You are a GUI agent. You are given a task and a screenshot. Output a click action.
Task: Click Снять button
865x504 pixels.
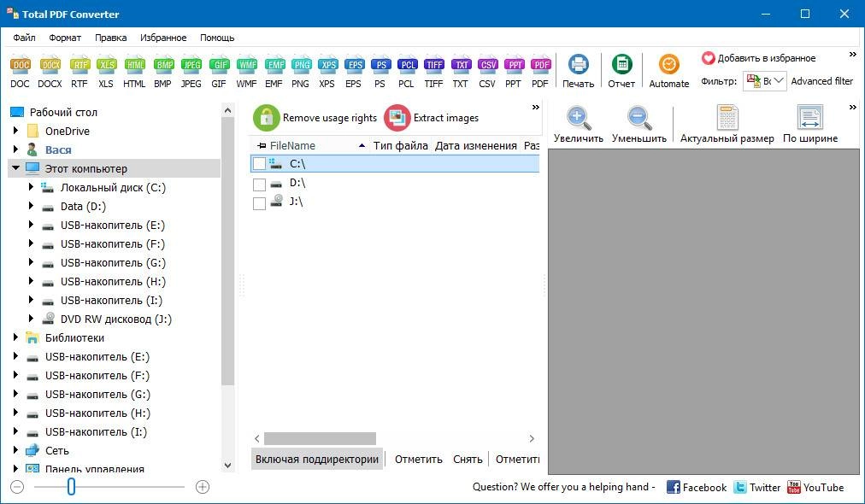click(468, 460)
